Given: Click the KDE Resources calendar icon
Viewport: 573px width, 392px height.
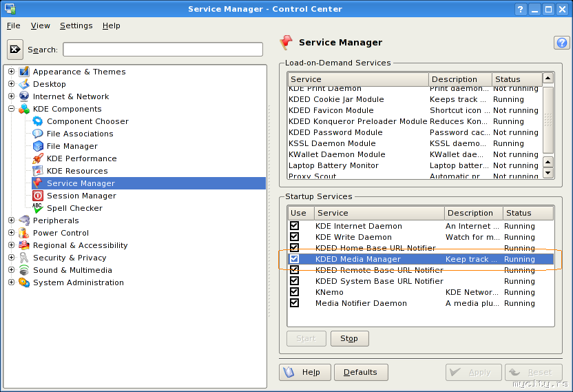Looking at the screenshot, I should (38, 171).
